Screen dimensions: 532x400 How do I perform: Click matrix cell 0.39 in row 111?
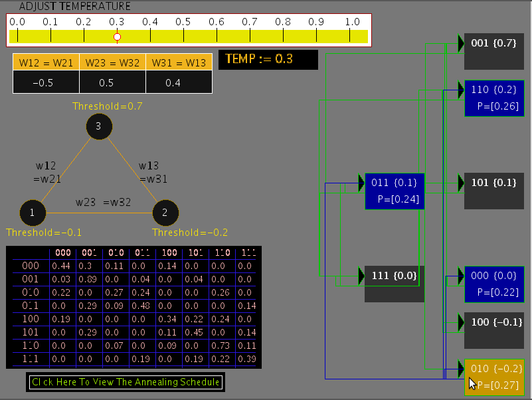click(x=247, y=359)
